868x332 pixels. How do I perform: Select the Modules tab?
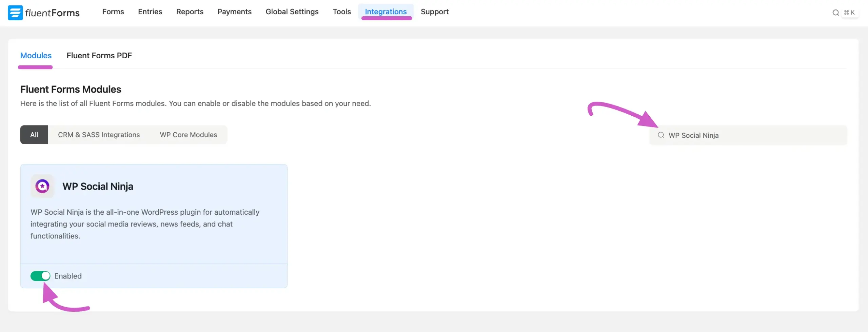[36, 55]
